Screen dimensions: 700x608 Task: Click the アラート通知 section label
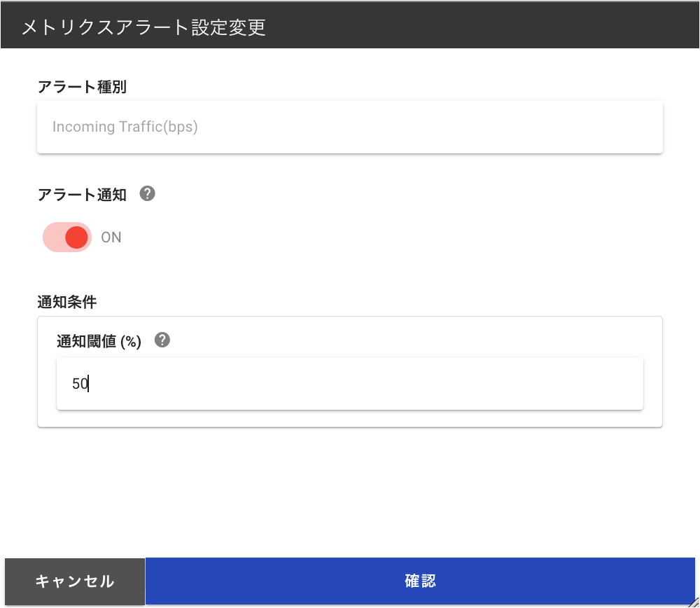point(82,194)
